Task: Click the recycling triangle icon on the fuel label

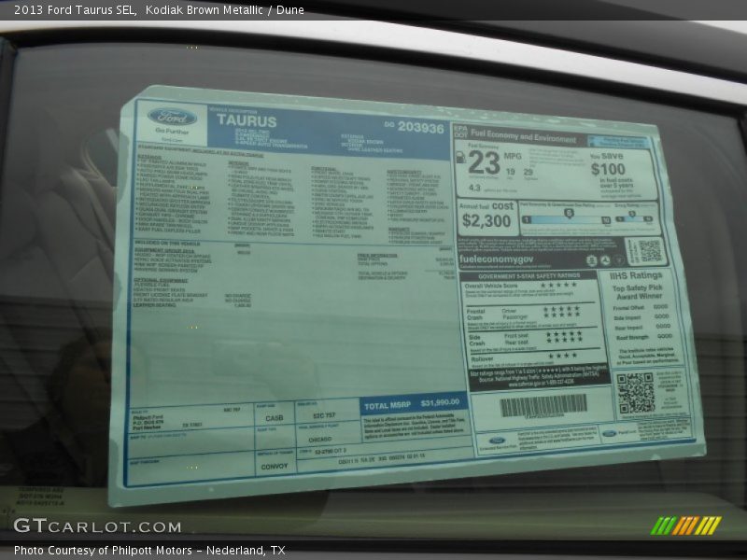Action: pos(605,260)
